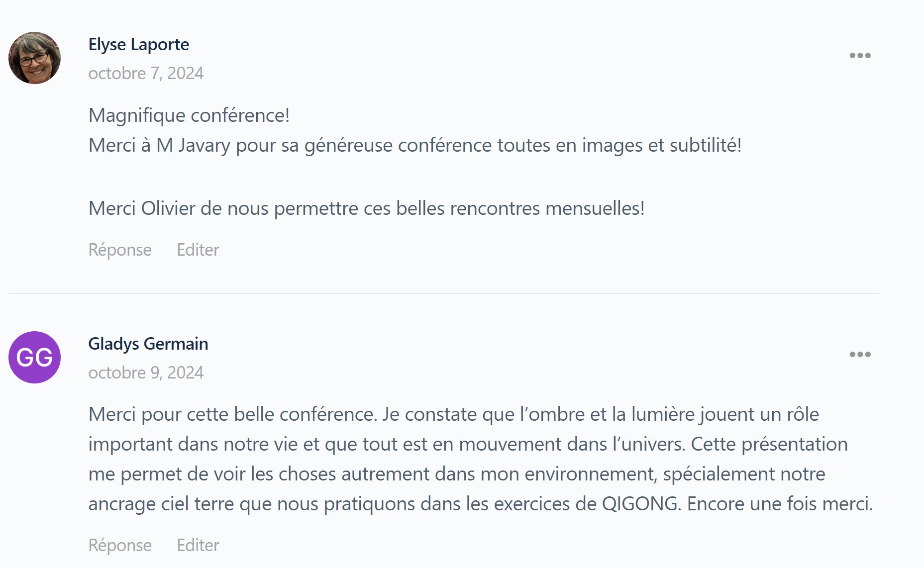Click the "Magnifique conférence!" line
The width and height of the screenshot is (924, 568).
tap(189, 115)
